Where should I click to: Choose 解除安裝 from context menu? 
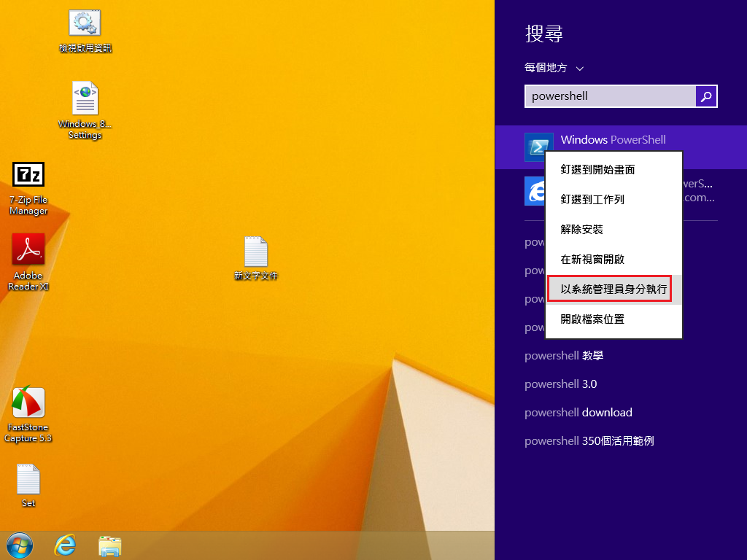click(x=614, y=230)
